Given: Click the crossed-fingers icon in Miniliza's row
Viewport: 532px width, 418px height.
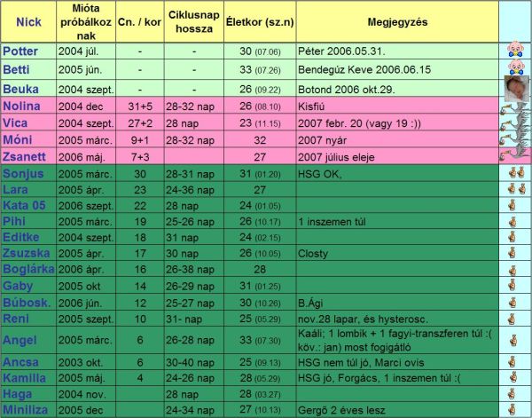Looking at the screenshot, I should pos(513,409).
